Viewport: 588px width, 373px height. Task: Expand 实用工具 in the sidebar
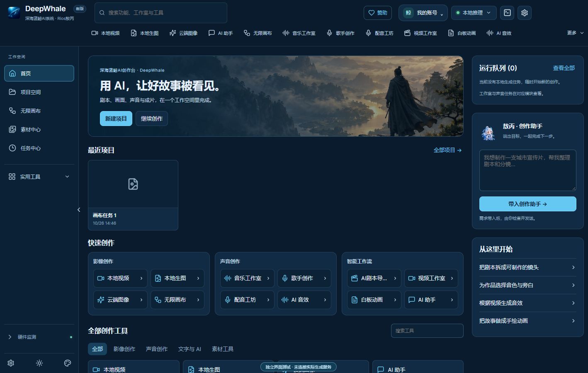[39, 177]
